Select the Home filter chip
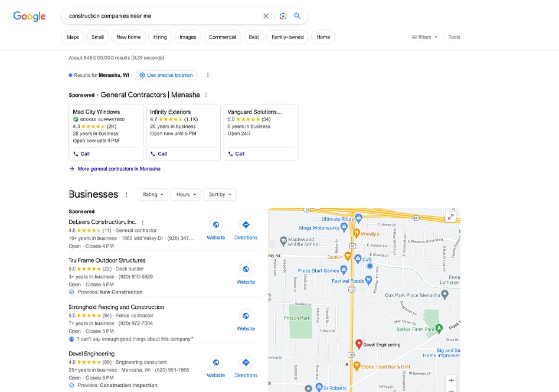Screen dimensions: 559x392 pyautogui.click(x=323, y=37)
